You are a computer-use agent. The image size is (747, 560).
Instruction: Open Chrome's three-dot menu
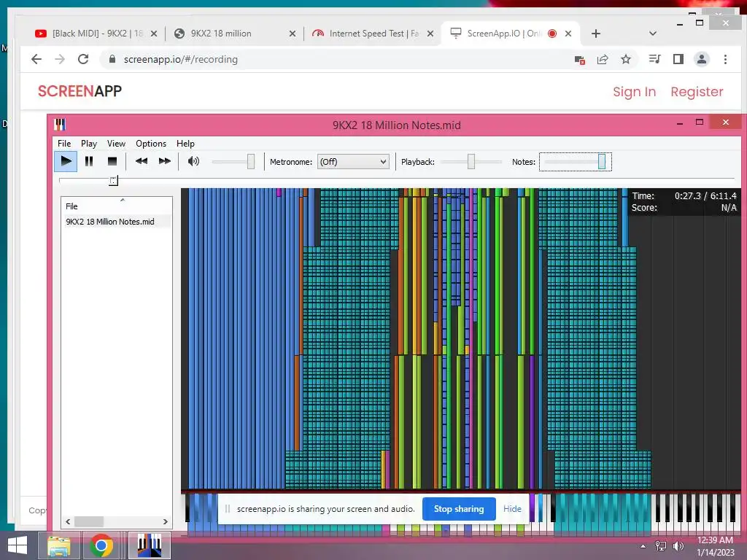(725, 59)
